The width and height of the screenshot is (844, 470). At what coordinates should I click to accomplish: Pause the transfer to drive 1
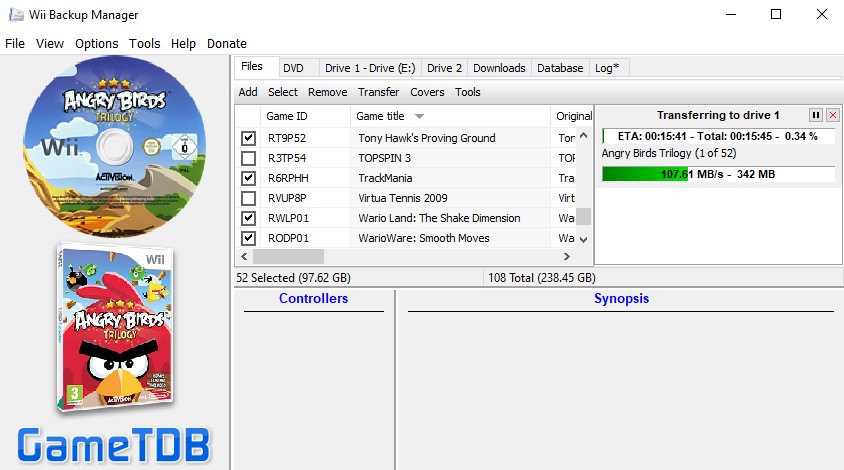815,115
